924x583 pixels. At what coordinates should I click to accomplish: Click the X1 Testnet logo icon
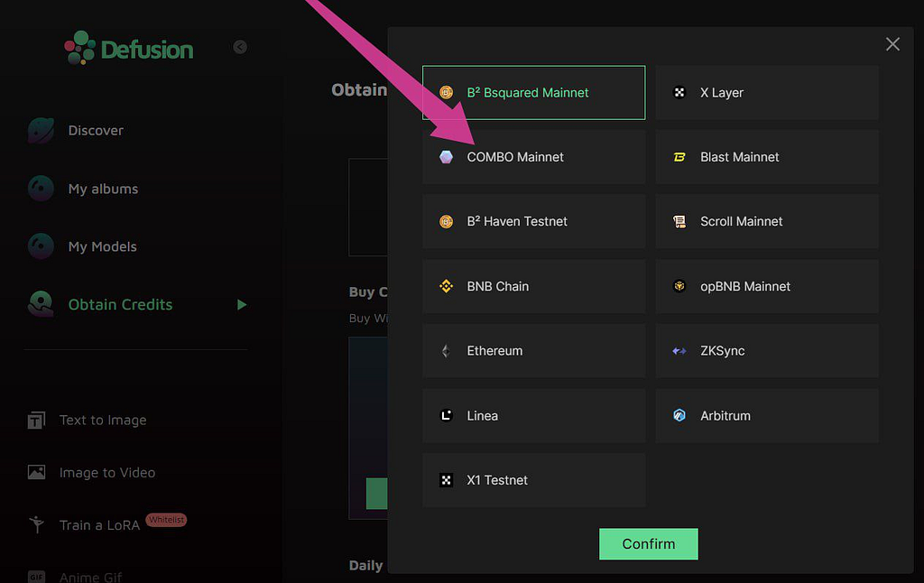[x=446, y=480]
